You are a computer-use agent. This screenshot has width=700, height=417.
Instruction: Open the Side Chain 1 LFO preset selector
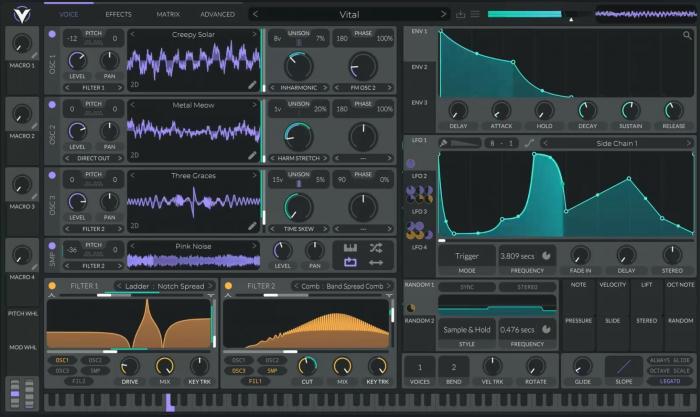click(x=617, y=143)
